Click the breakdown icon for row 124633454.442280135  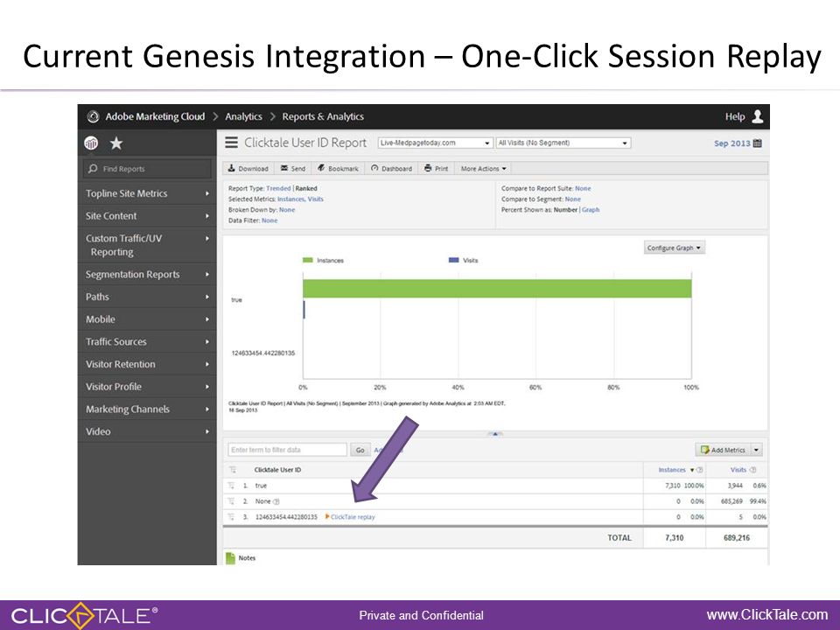pyautogui.click(x=231, y=517)
